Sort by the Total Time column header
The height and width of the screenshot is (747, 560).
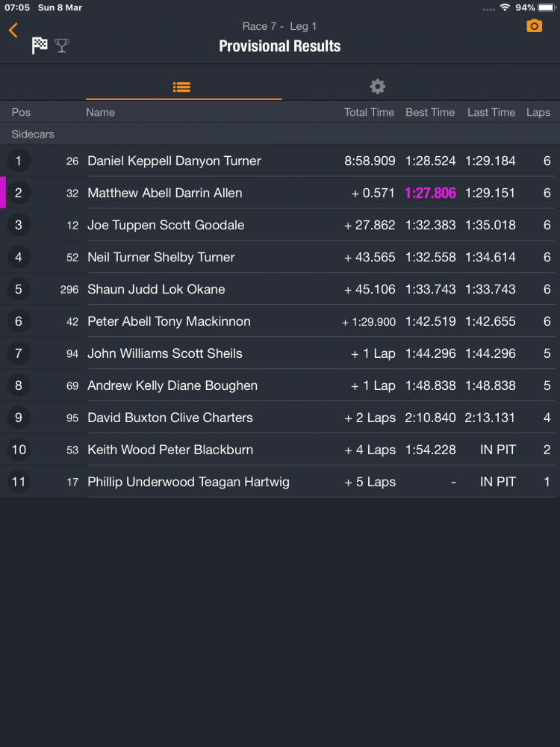point(369,112)
